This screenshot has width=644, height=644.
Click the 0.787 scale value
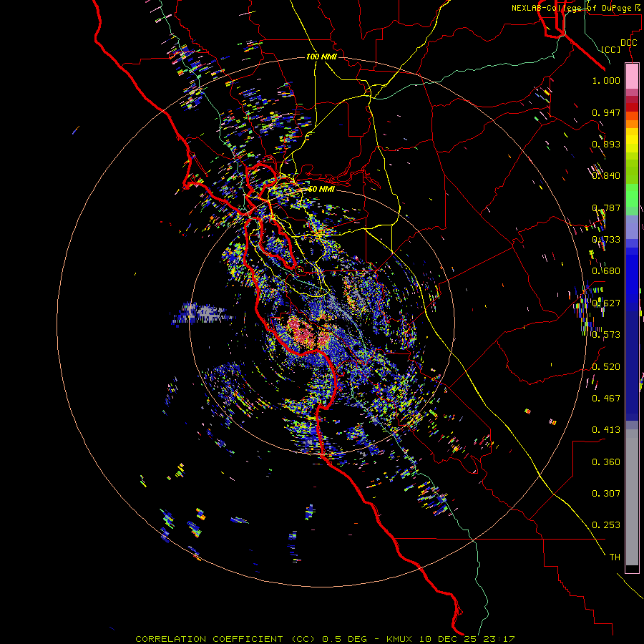pos(606,208)
